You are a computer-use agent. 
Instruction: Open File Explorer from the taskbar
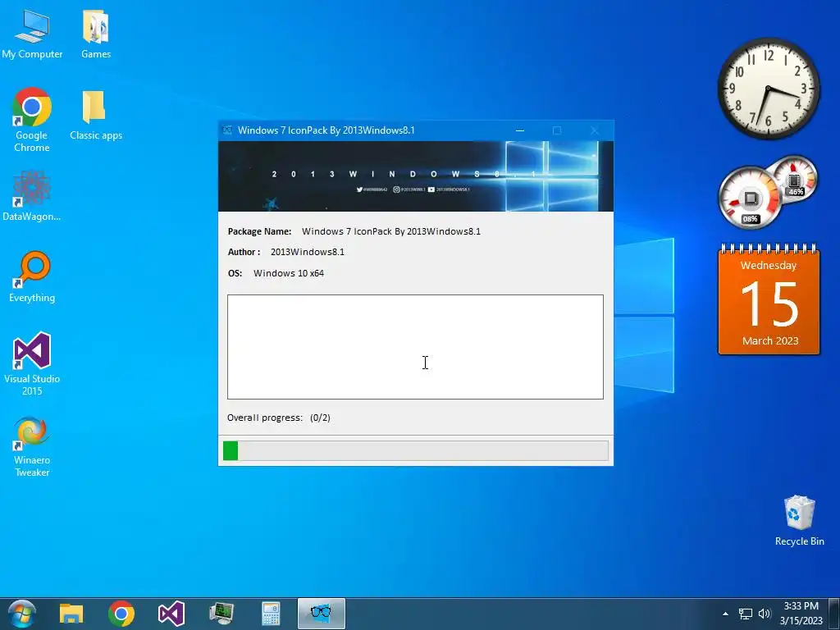pyautogui.click(x=71, y=614)
